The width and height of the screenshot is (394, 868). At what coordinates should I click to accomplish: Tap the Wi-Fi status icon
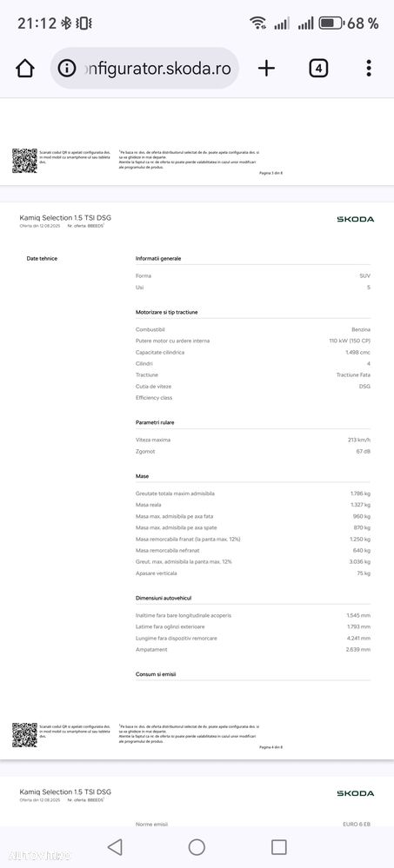click(x=257, y=23)
